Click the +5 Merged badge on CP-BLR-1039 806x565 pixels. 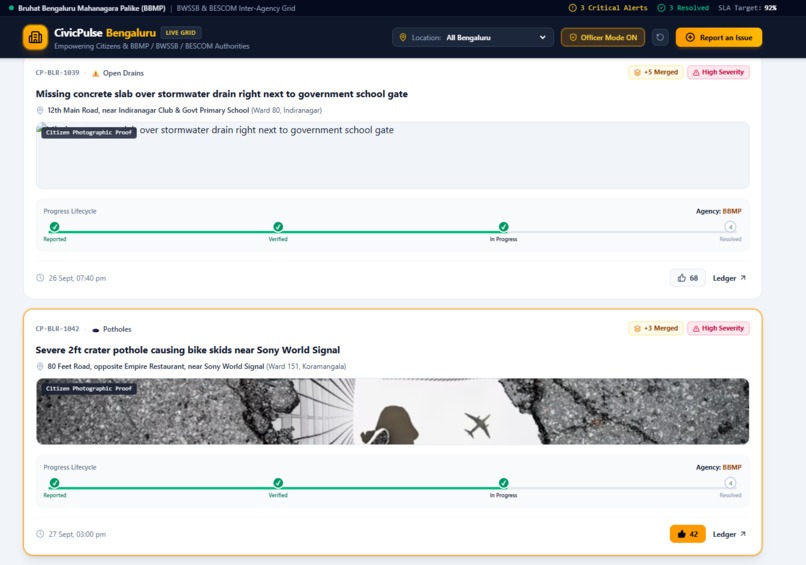pos(656,72)
